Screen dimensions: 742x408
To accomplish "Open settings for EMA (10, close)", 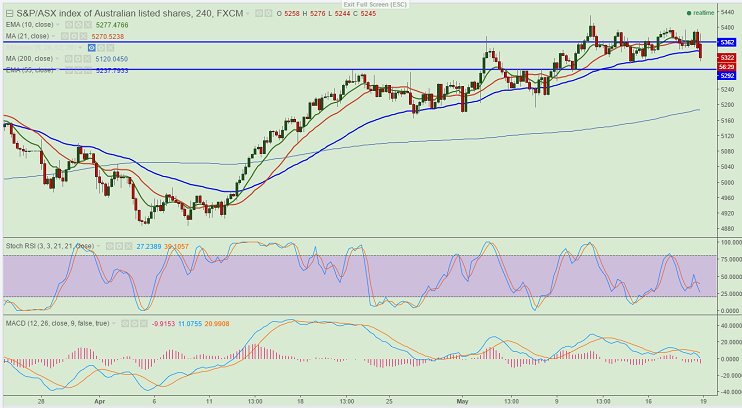I will point(78,25).
